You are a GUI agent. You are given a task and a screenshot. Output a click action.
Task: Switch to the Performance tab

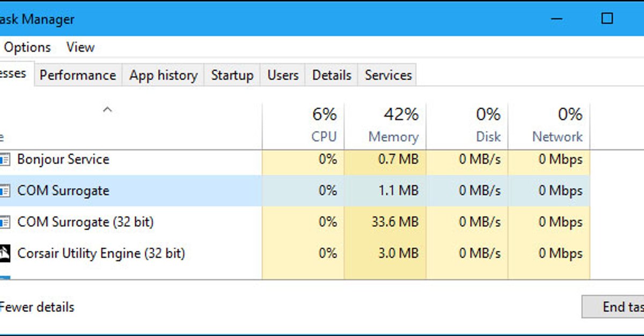(78, 76)
